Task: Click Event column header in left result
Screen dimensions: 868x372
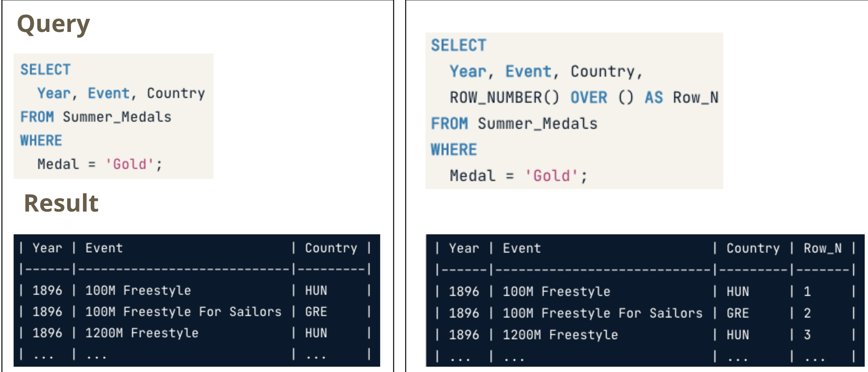Action: [x=104, y=248]
